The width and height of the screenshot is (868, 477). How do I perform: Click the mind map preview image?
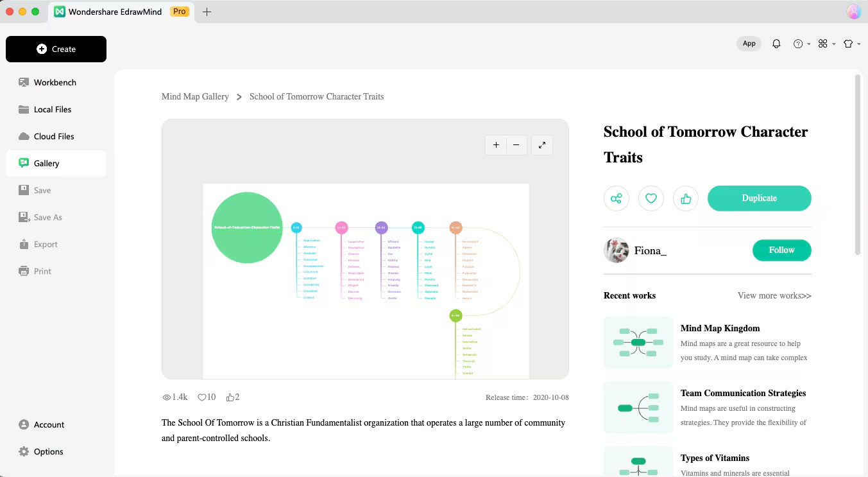tap(366, 281)
